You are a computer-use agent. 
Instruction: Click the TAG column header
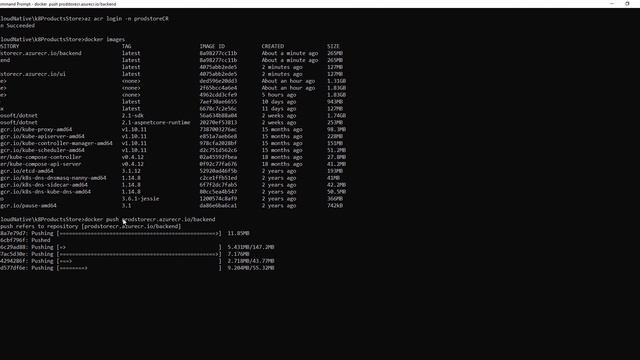(x=127, y=47)
